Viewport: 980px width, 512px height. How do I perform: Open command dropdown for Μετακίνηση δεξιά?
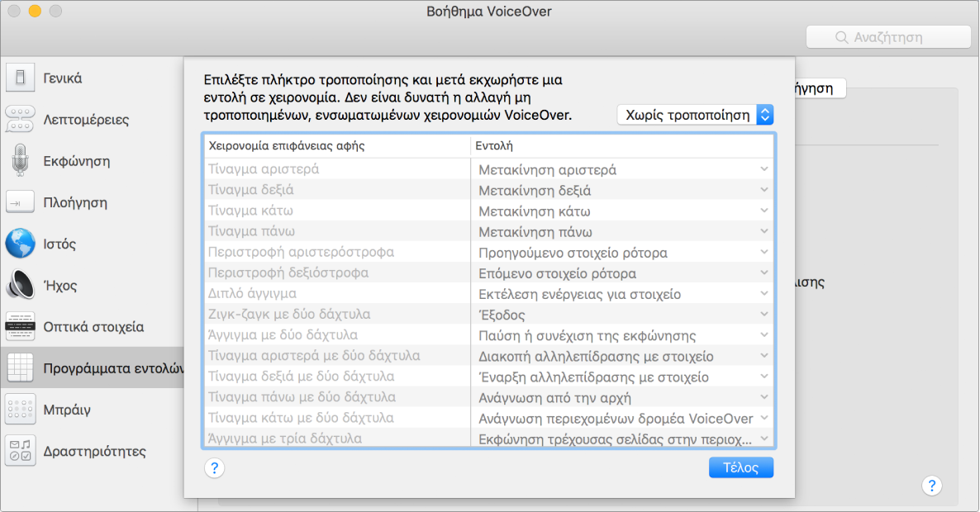(x=764, y=190)
